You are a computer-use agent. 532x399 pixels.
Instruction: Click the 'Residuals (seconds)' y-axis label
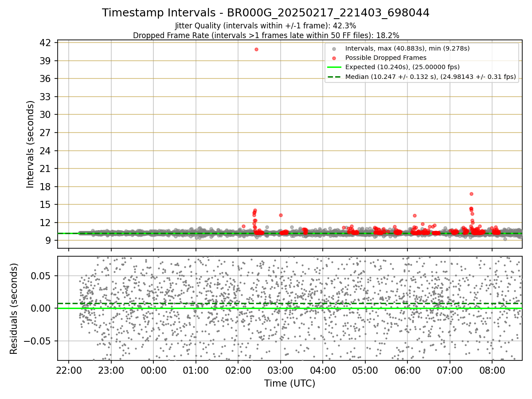tap(14, 309)
